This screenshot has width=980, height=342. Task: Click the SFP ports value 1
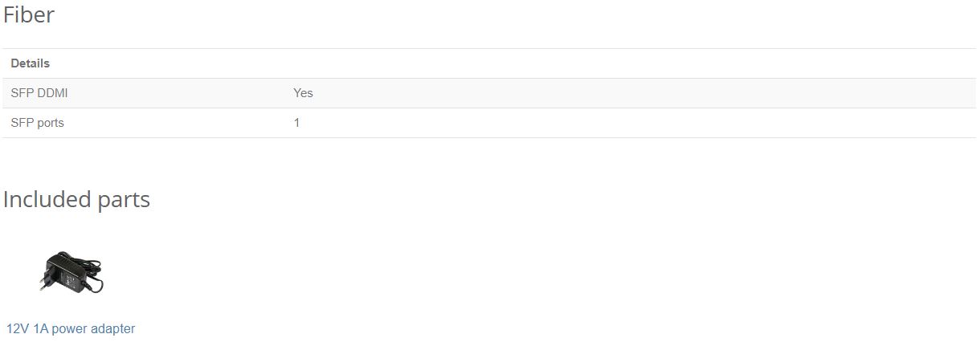(x=296, y=123)
